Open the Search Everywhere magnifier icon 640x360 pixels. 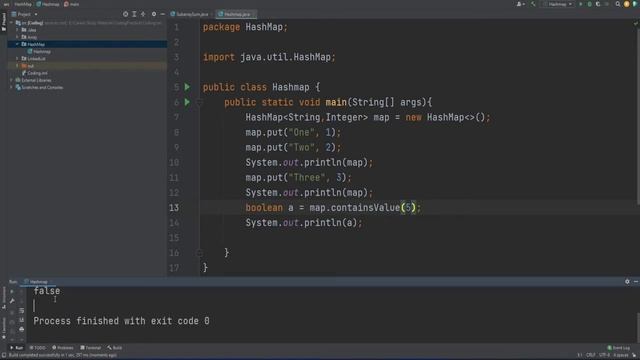pos(618,4)
